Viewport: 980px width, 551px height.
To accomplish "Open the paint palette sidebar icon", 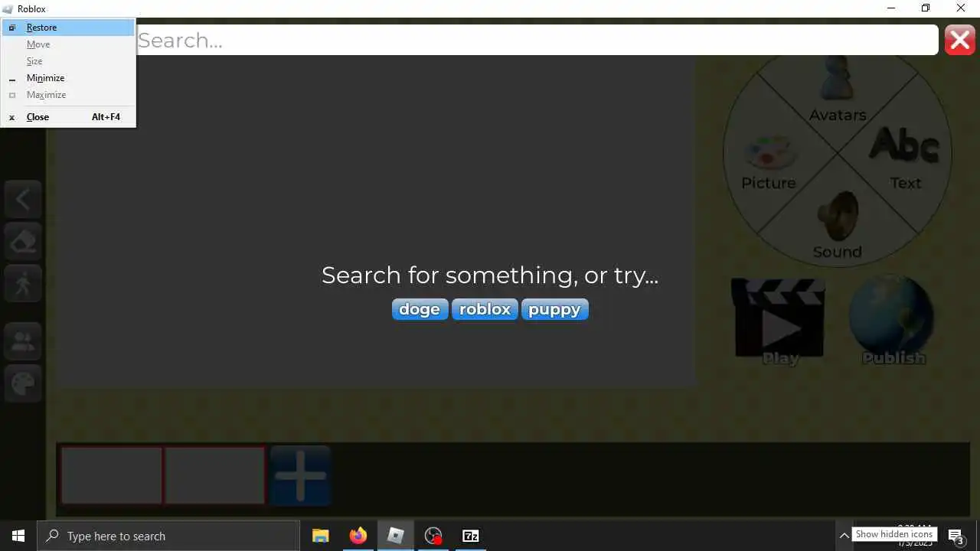I will 23,384.
